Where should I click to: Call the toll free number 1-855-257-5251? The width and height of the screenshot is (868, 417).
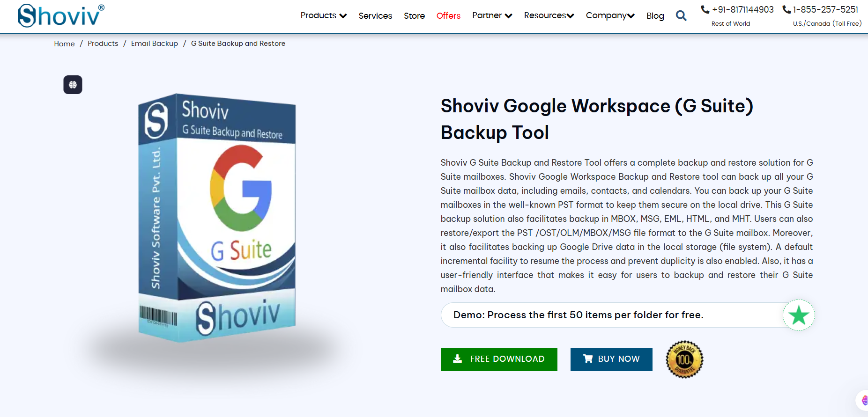pyautogui.click(x=825, y=9)
